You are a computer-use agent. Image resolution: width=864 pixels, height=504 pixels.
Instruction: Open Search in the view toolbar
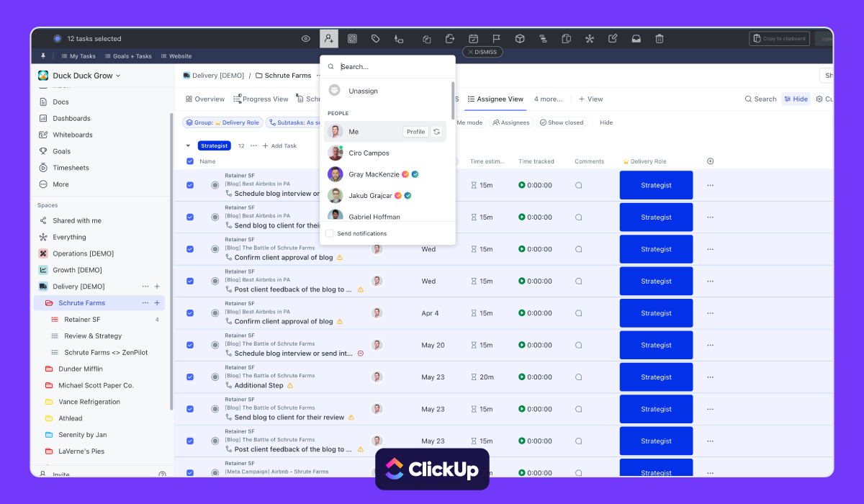point(760,99)
